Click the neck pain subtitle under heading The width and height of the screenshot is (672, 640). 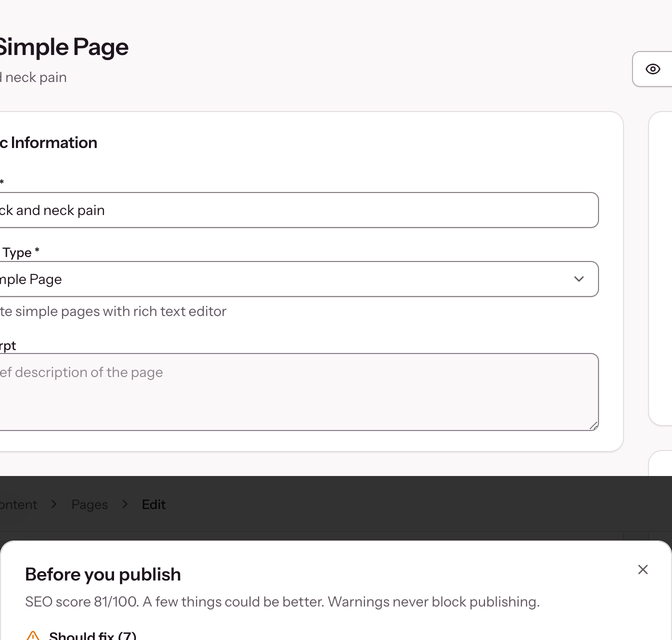(x=33, y=77)
